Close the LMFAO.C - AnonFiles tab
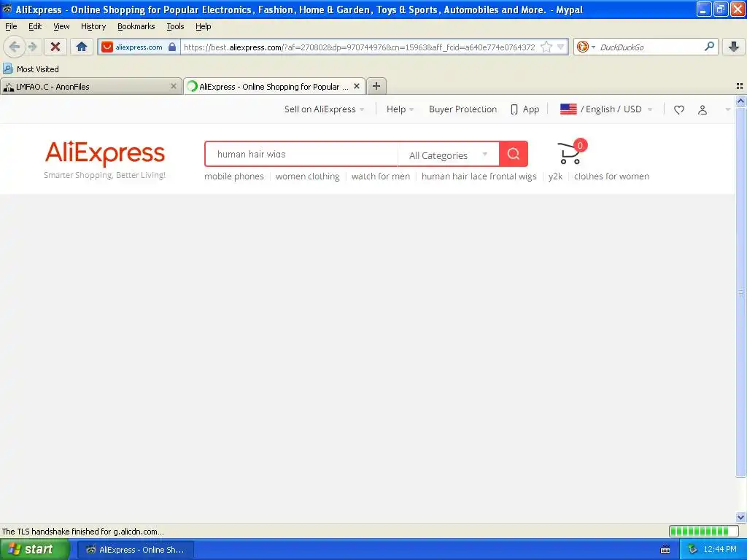 174,86
